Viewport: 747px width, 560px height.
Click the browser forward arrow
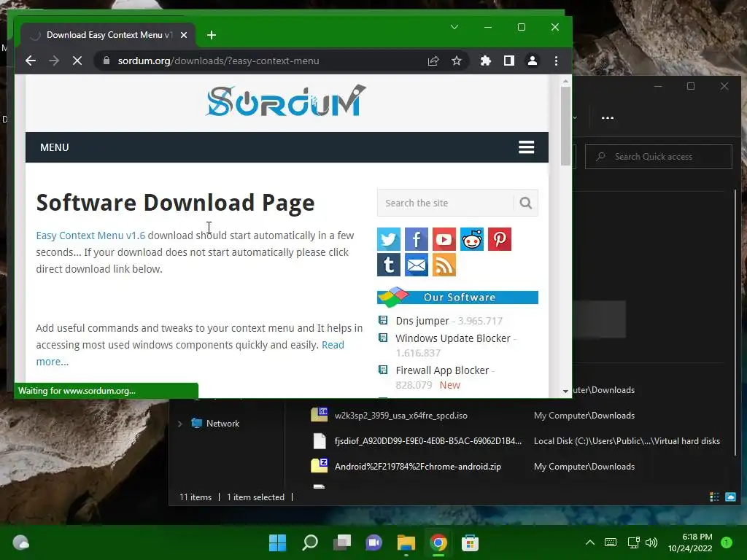click(54, 61)
